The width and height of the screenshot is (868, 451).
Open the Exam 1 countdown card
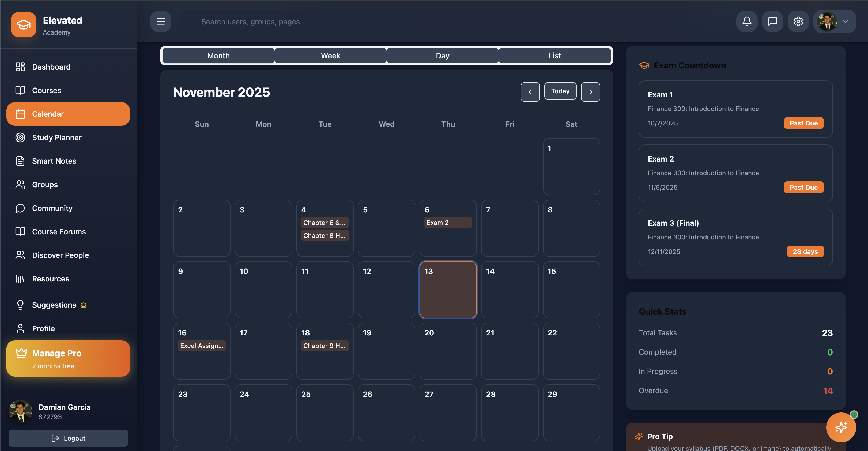click(x=735, y=109)
